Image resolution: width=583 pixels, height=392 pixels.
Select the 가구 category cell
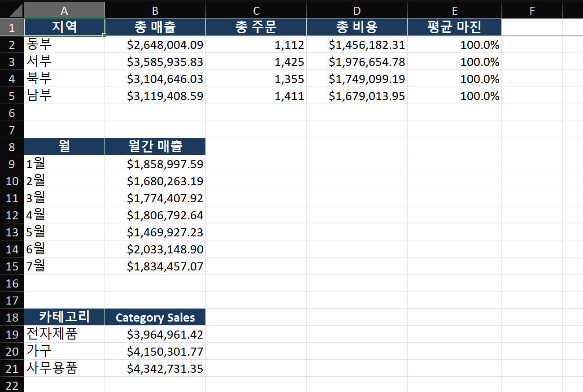coord(64,351)
